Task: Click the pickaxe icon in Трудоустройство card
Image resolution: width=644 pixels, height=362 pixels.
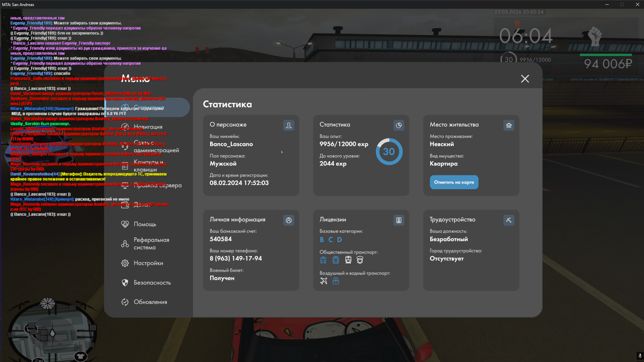Action: tap(509, 220)
